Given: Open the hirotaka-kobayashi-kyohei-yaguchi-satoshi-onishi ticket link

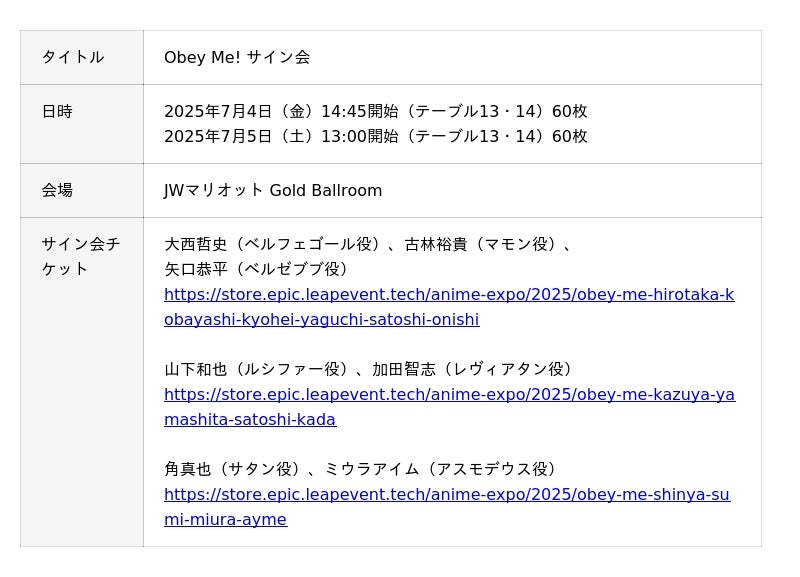Looking at the screenshot, I should click(449, 295).
